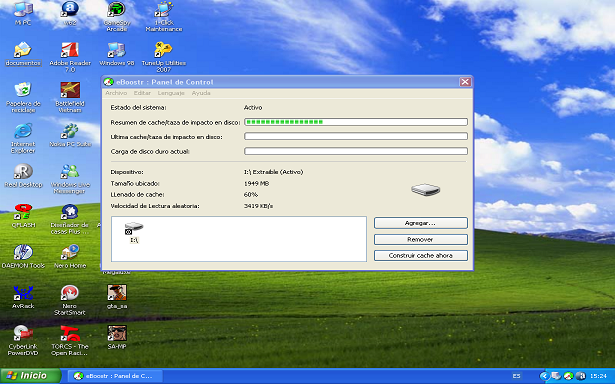Open the AvRack desktop shortcut
The height and width of the screenshot is (384, 615).
(23, 297)
